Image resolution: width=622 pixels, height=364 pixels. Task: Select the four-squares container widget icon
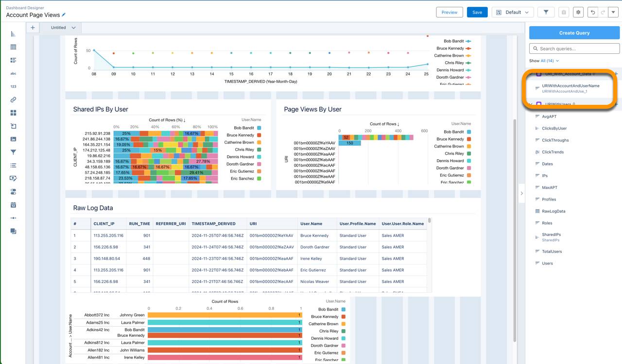click(13, 113)
